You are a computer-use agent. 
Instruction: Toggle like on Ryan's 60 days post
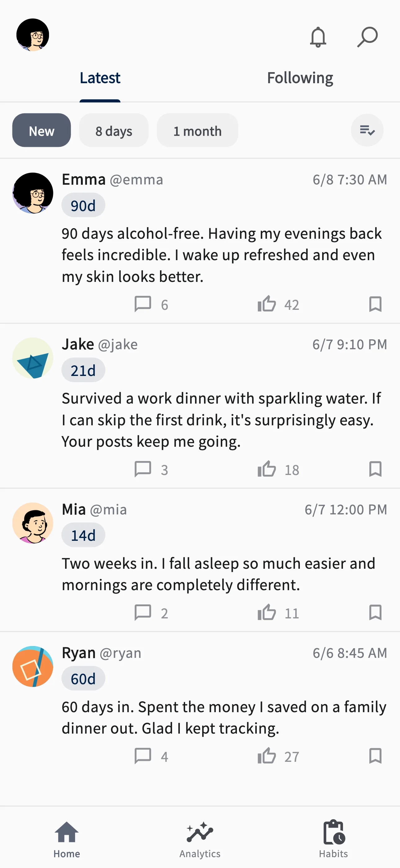click(x=267, y=756)
